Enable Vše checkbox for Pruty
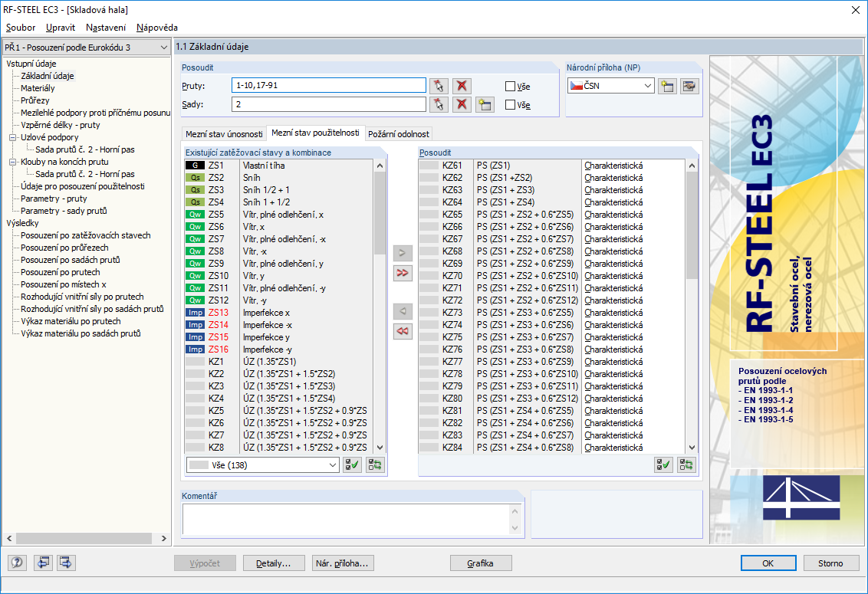This screenshot has width=868, height=594. [x=511, y=87]
